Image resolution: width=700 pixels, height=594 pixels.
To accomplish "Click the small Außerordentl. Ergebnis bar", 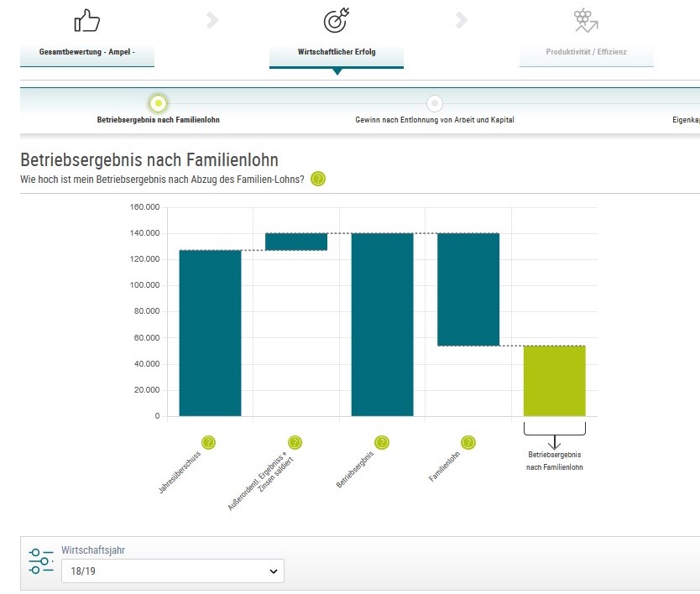I will tap(296, 242).
